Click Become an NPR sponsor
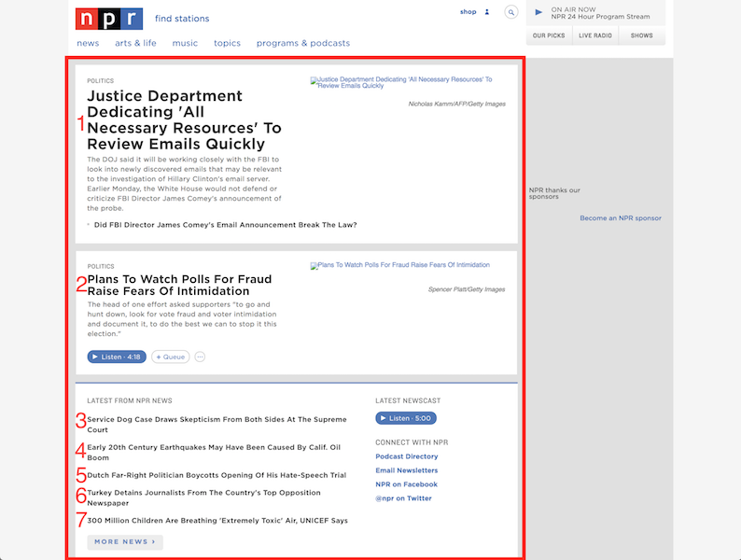This screenshot has height=560, width=741. tap(620, 218)
